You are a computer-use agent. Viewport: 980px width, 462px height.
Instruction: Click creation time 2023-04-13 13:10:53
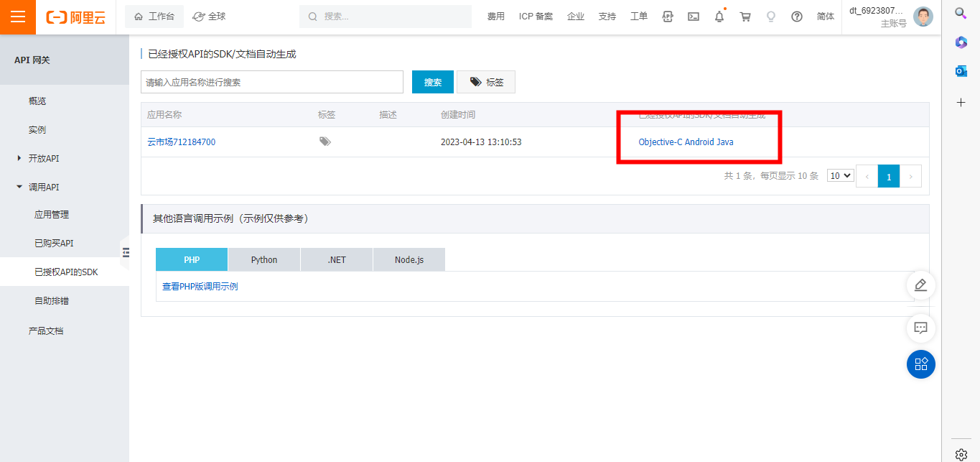coord(481,142)
